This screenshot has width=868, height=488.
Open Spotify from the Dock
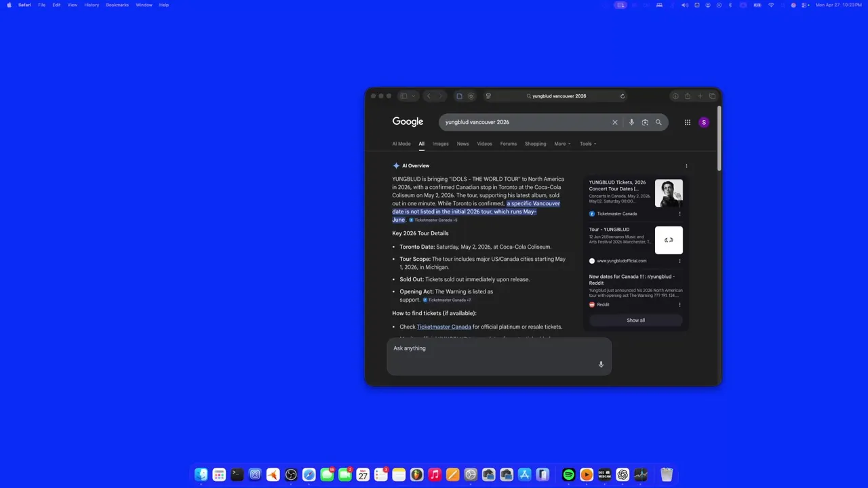coord(569,475)
